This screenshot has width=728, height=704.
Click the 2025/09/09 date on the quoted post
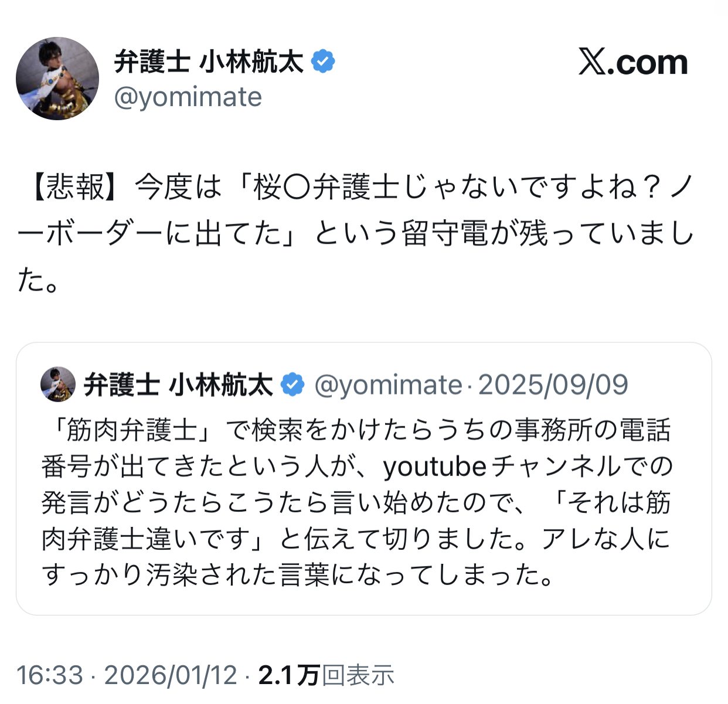point(553,385)
